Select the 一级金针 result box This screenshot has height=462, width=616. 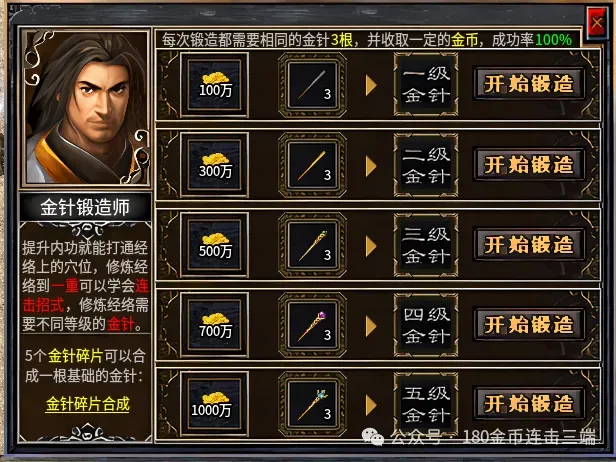426,85
